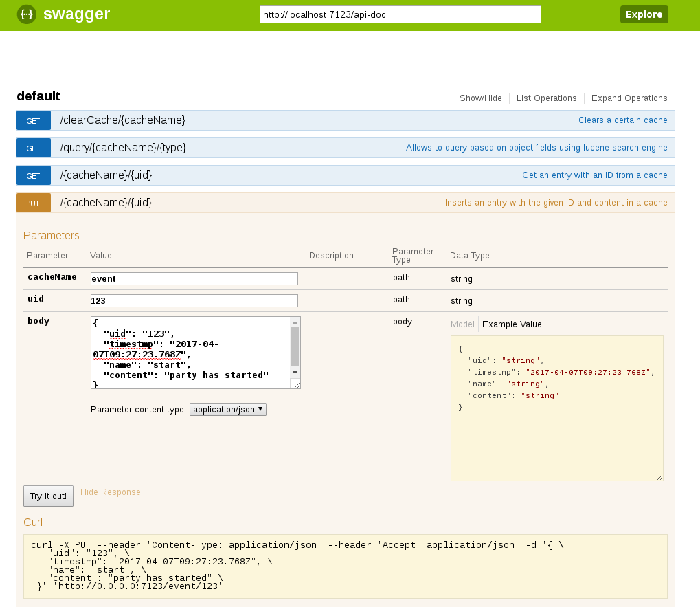
Task: Open the Parameter content type dropdown
Action: [x=227, y=409]
